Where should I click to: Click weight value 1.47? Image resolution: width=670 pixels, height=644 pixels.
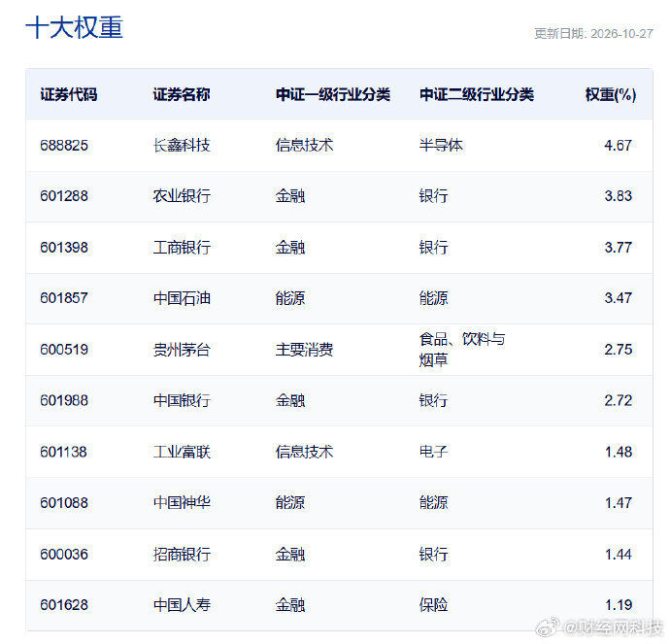click(x=618, y=502)
